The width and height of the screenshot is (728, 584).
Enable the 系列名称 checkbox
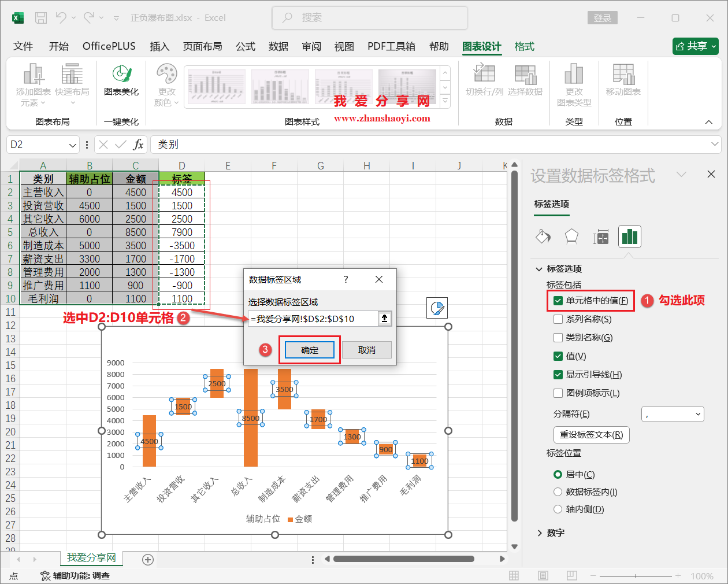coord(558,319)
